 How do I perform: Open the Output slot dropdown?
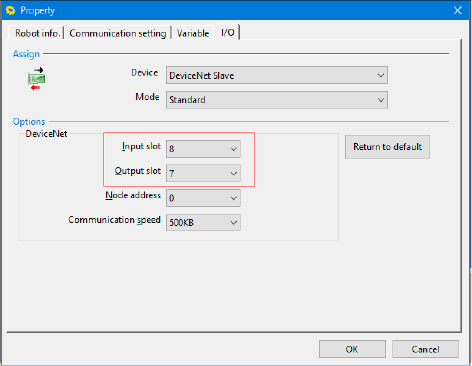[234, 173]
